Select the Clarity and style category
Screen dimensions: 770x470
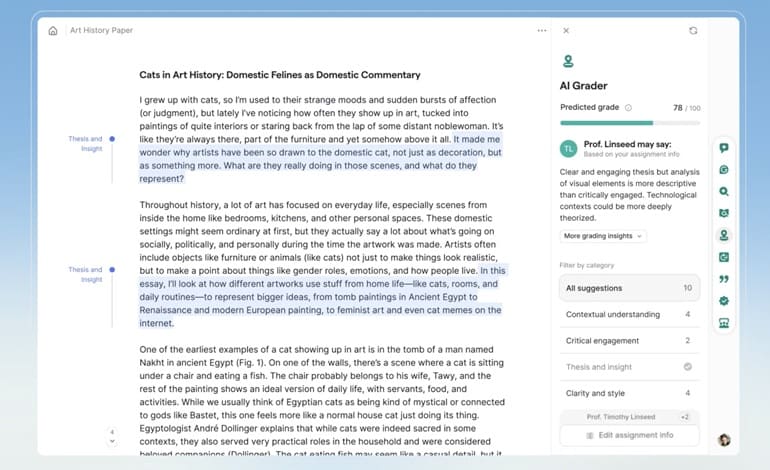(629, 393)
